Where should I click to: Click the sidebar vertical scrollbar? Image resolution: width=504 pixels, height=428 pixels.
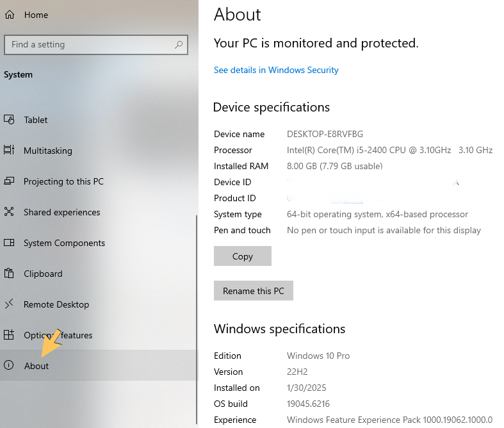(x=197, y=320)
